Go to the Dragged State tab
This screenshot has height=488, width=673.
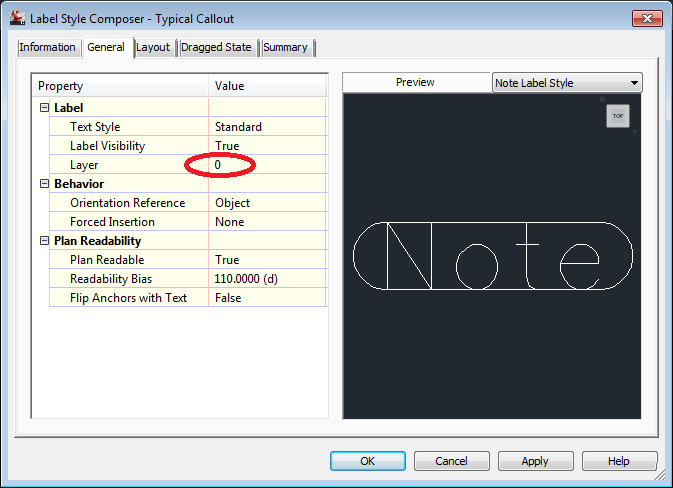[217, 48]
